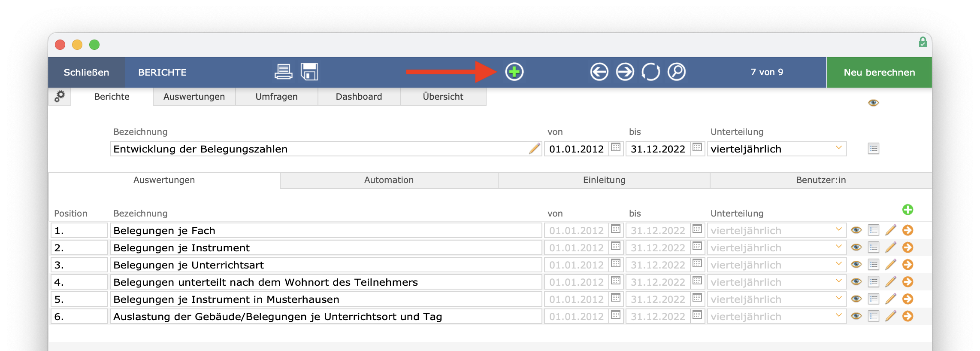980x351 pixels.
Task: Toggle eye for Belegungen je Fach
Action: (x=856, y=230)
